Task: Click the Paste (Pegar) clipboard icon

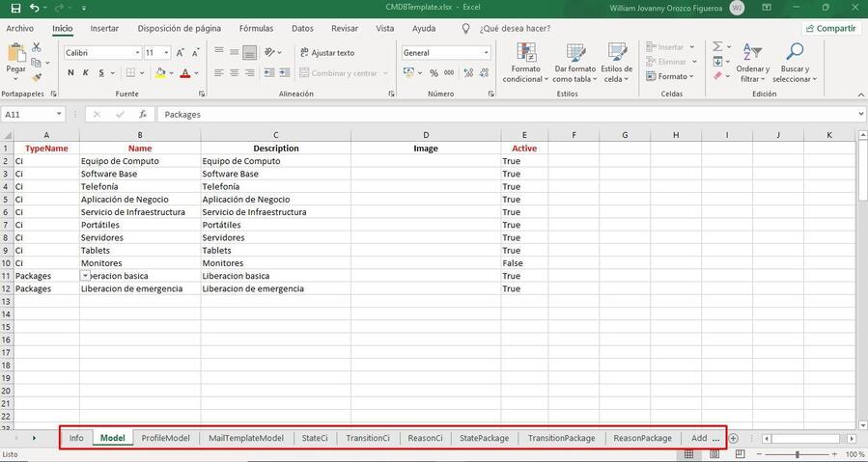Action: click(x=16, y=54)
